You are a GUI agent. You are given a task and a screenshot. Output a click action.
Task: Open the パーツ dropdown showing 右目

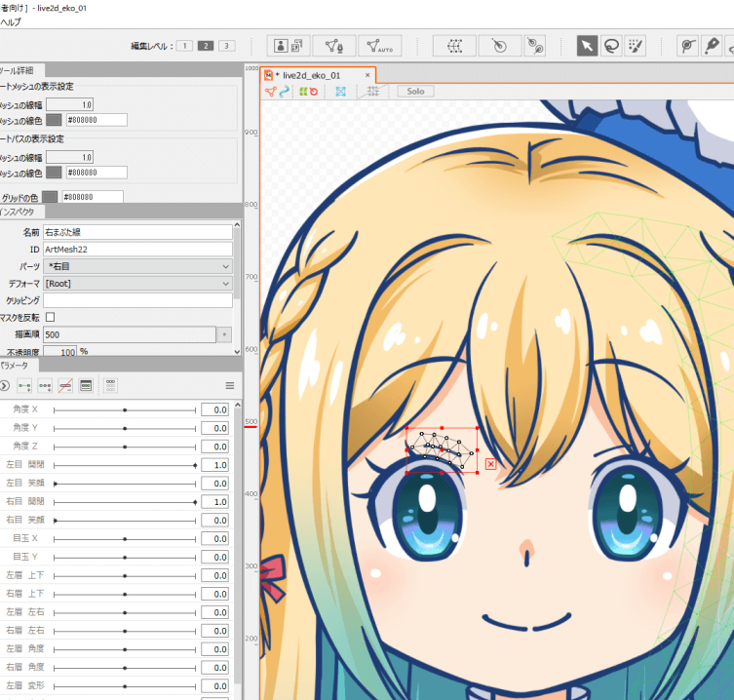pos(137,266)
